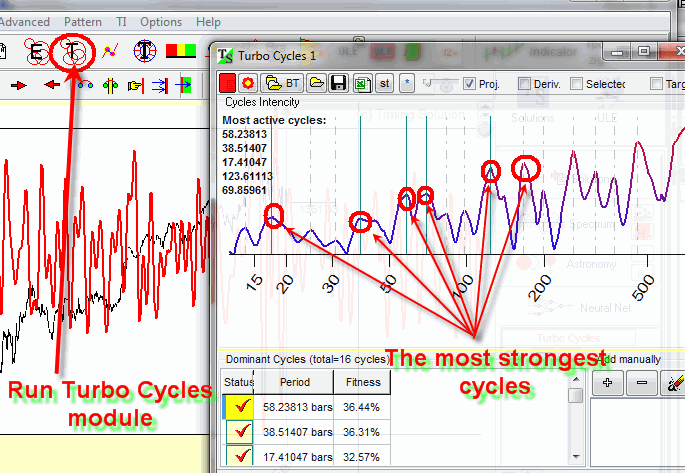Click the red stop button in Turbo Cycles
This screenshot has width=685, height=473.
[x=229, y=83]
